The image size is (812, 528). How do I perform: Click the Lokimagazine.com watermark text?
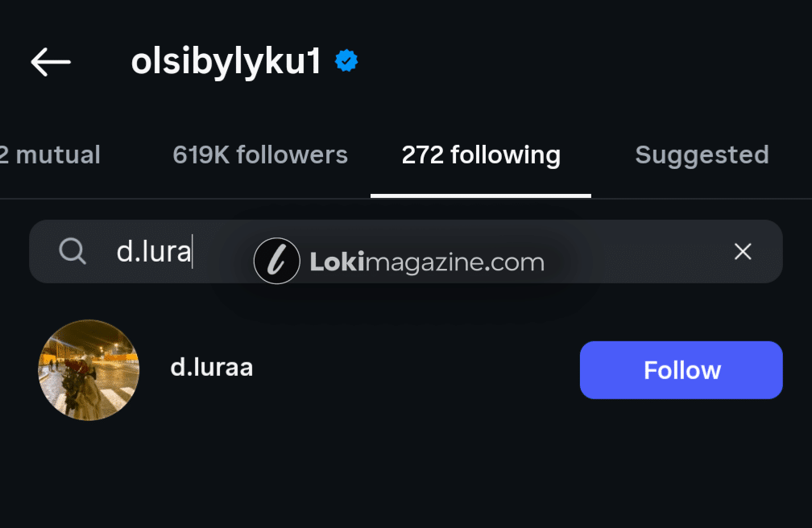tap(427, 262)
